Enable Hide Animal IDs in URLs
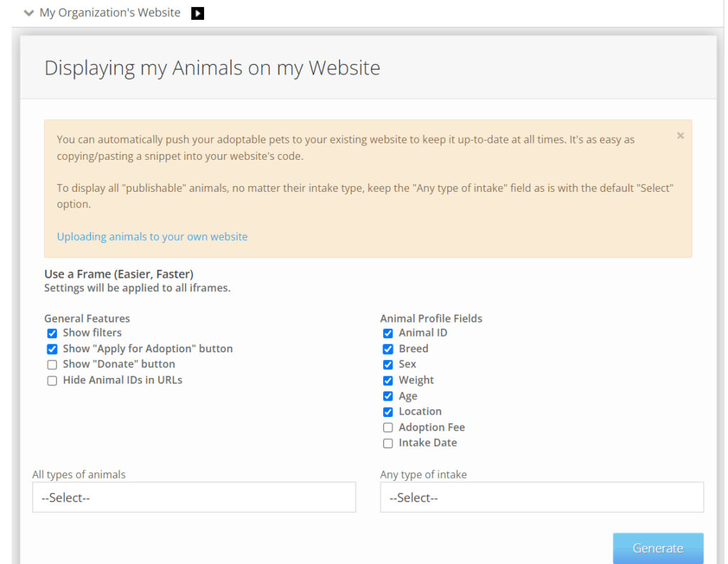The image size is (728, 564). [52, 381]
